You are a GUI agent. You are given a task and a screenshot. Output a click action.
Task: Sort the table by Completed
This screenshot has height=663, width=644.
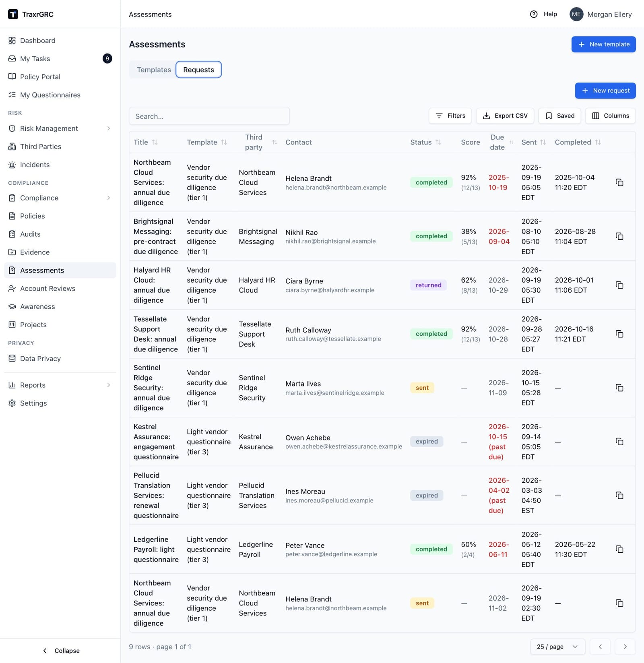click(598, 142)
